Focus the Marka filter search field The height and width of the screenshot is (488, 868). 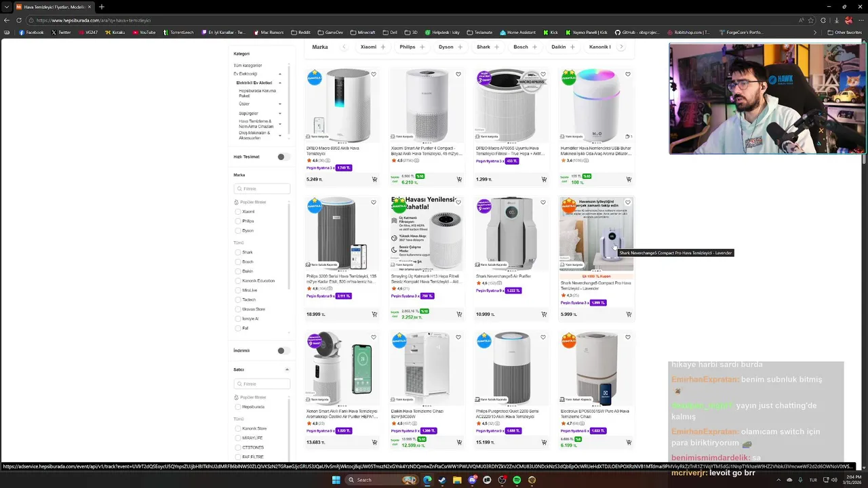tap(262, 188)
